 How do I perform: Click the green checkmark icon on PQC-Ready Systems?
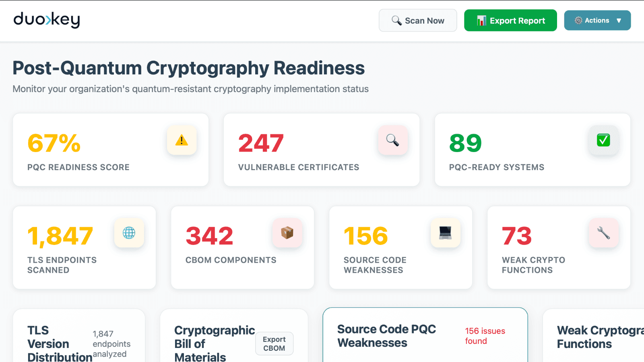tap(603, 140)
